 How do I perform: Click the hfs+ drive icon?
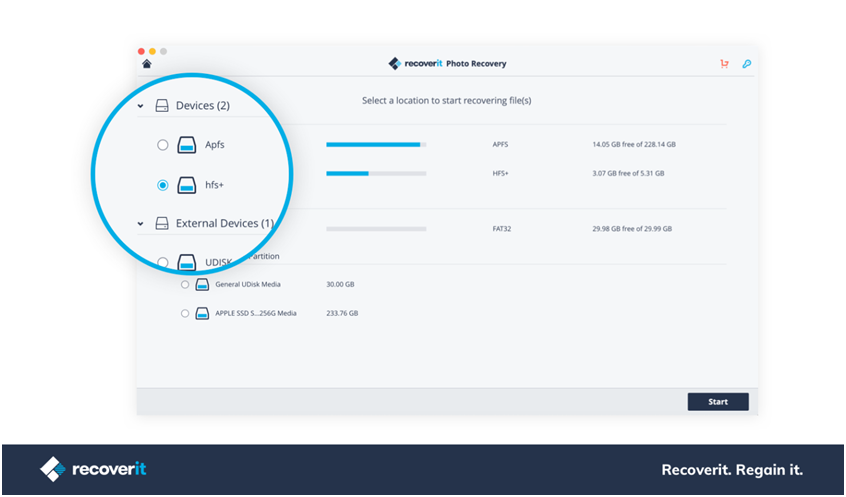point(187,185)
